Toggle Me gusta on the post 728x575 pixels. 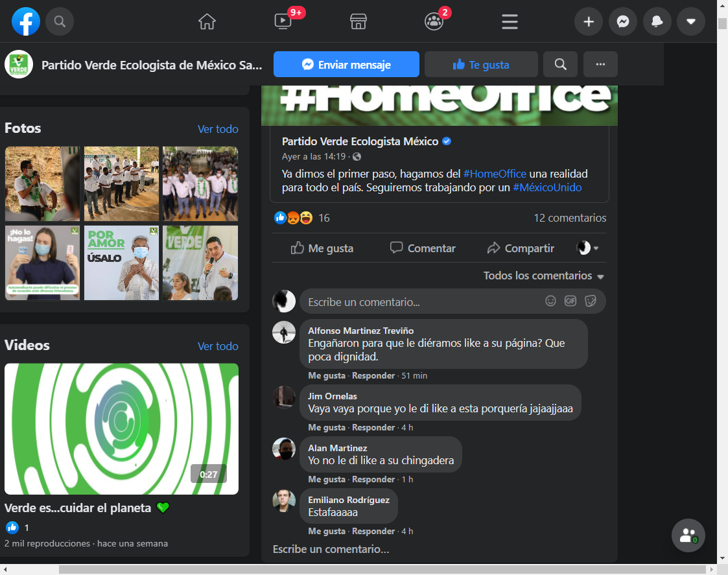[x=322, y=248]
